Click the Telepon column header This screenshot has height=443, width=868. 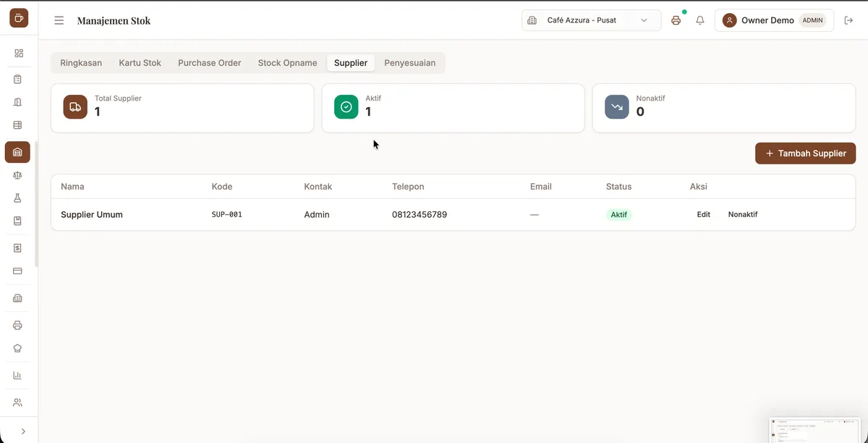point(408,187)
